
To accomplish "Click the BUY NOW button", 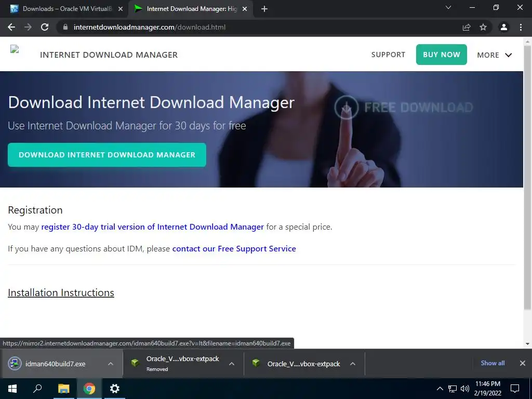I will click(x=442, y=55).
